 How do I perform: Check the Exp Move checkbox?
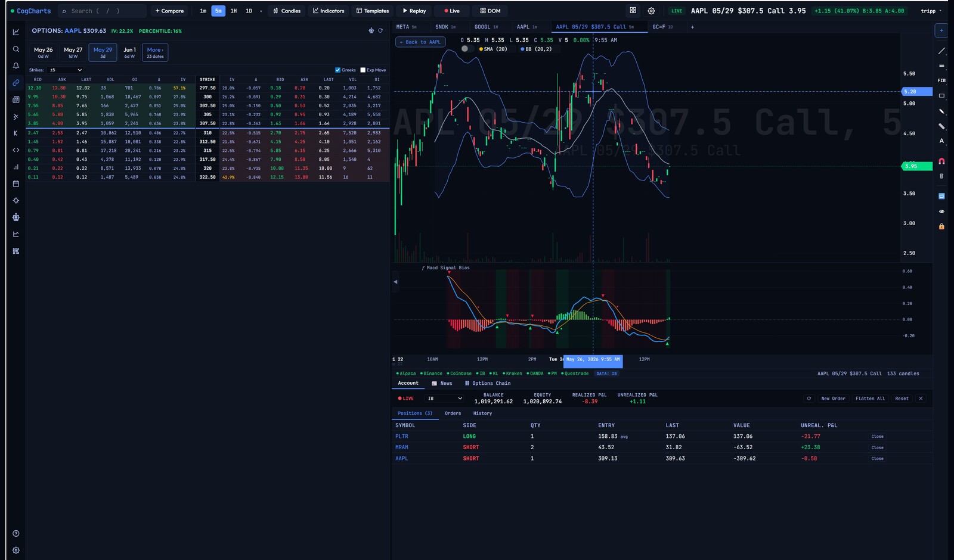point(363,70)
